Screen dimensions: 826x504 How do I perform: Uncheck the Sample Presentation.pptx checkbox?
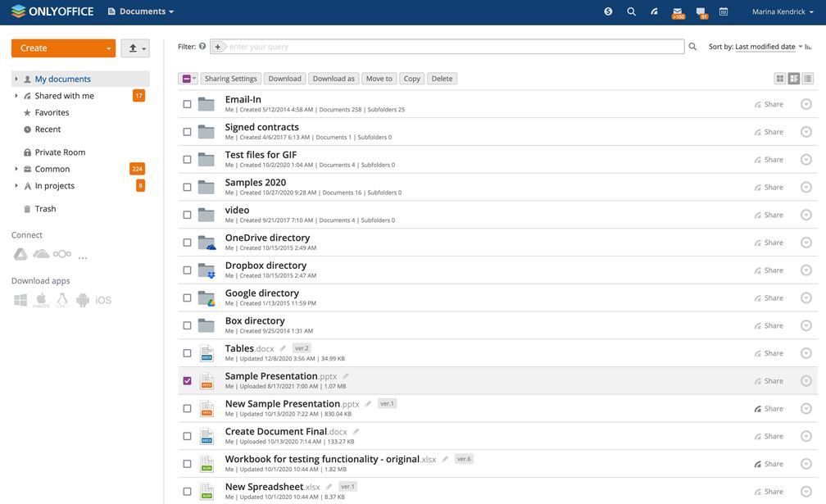[187, 381]
